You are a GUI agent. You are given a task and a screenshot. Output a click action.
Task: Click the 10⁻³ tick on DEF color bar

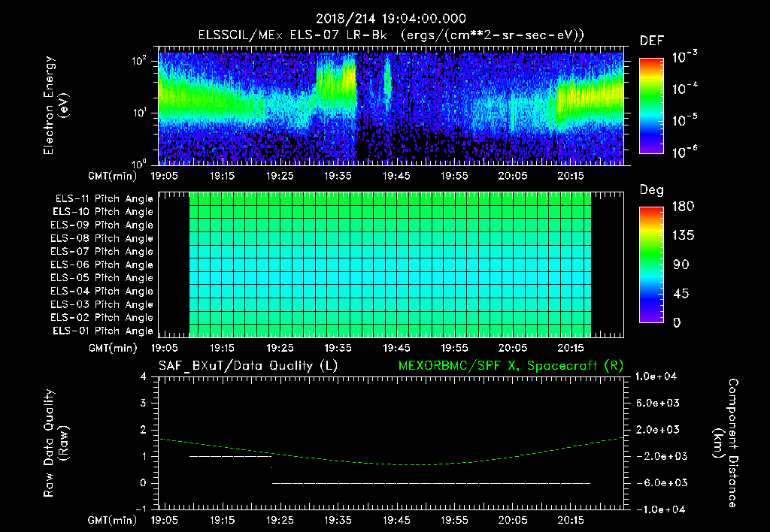[x=684, y=57]
